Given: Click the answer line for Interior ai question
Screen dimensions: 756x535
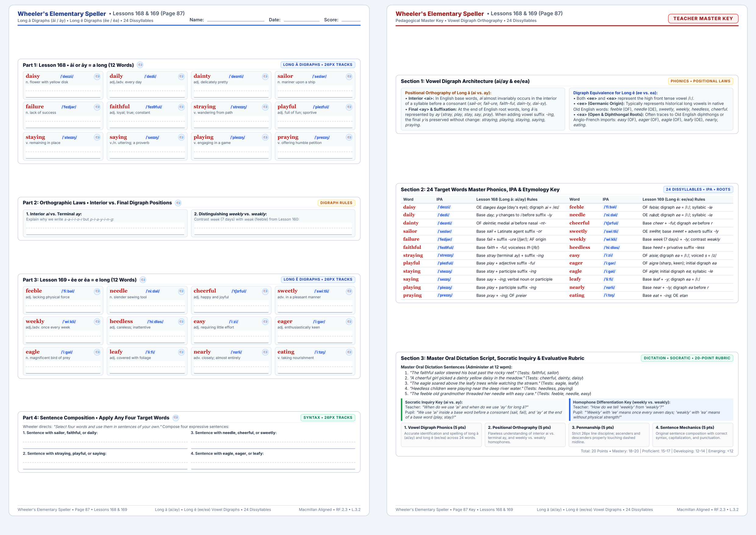Looking at the screenshot, I should 105,229.
